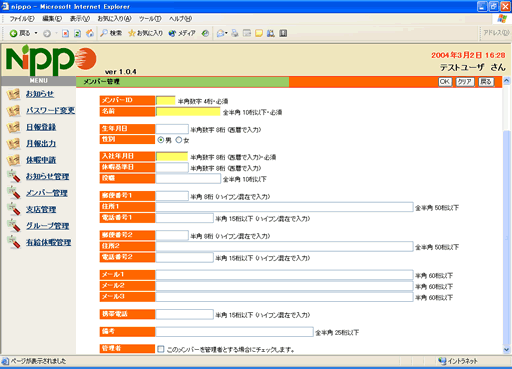Click the vertical scrollbar up arrow
The image size is (512, 369).
click(507, 81)
